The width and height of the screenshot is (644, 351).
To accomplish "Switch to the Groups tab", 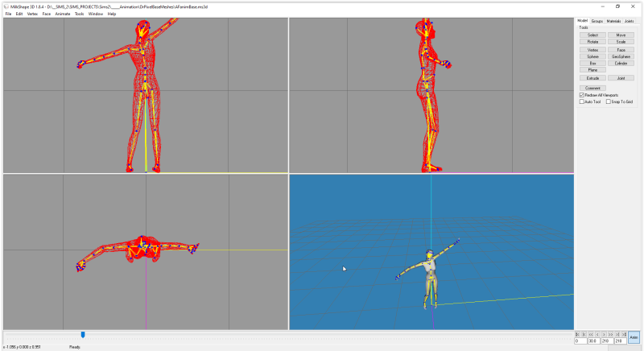I will [597, 21].
